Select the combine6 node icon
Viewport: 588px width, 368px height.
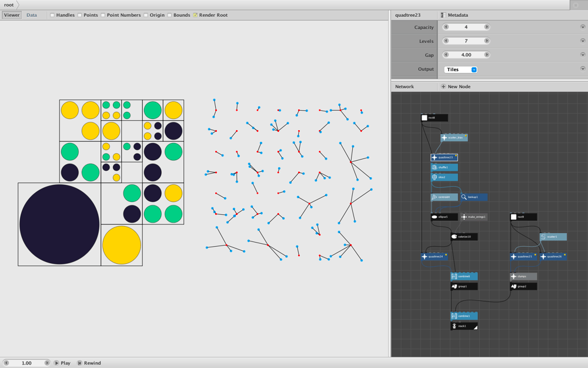click(454, 276)
